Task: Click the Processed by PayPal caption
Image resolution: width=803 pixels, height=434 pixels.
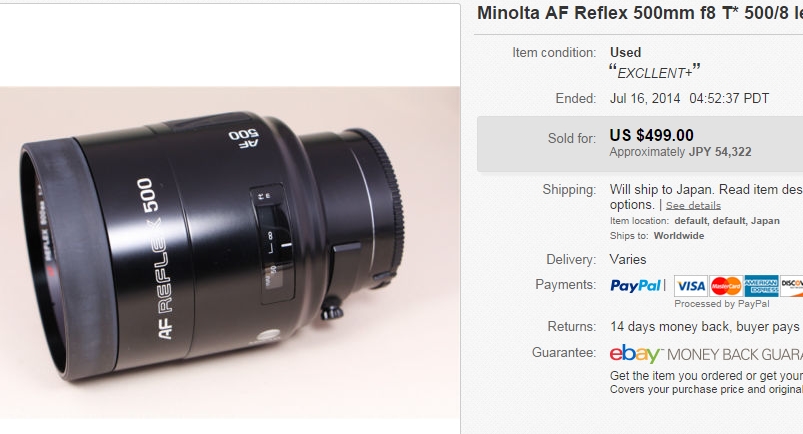Action: (x=722, y=304)
